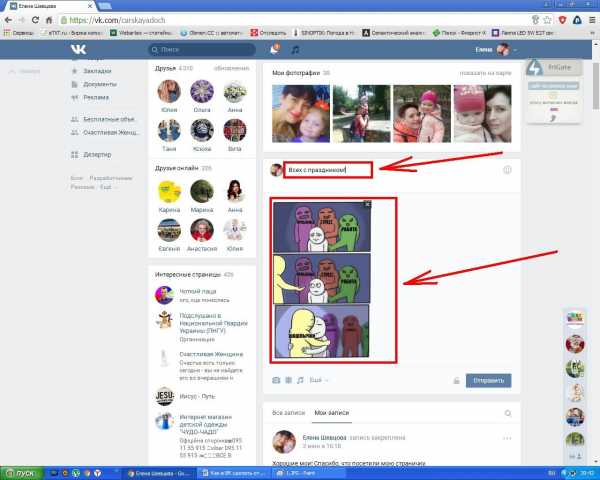600x480 pixels.
Task: Open first photo in Мои фотографии
Action: (x=301, y=114)
